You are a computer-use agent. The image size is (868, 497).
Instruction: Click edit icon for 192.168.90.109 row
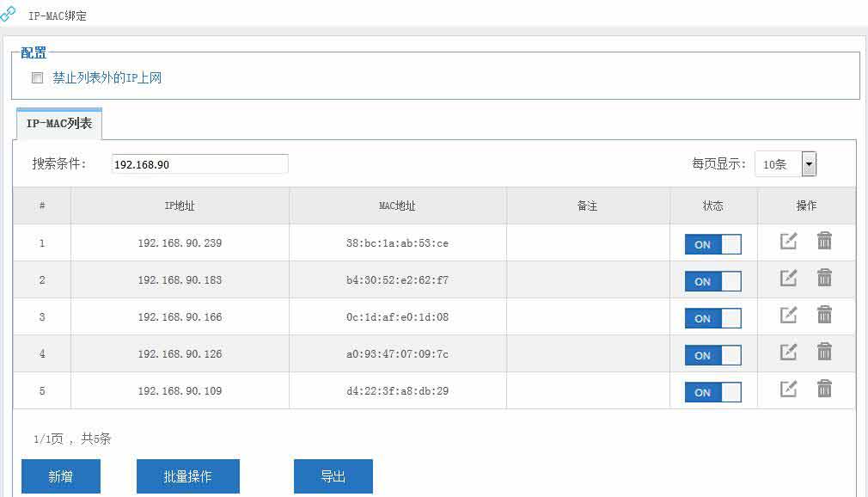788,390
